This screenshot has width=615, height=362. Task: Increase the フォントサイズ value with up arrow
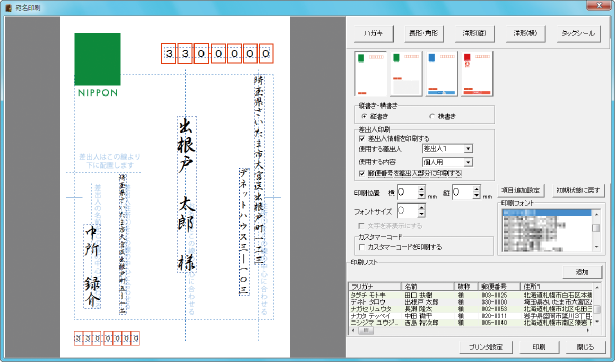[x=421, y=208]
